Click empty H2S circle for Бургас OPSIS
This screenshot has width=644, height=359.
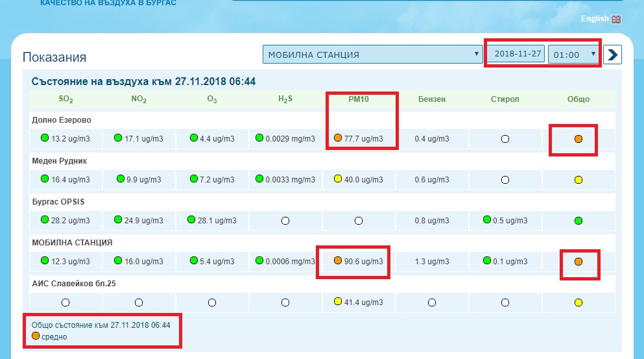coord(285,221)
